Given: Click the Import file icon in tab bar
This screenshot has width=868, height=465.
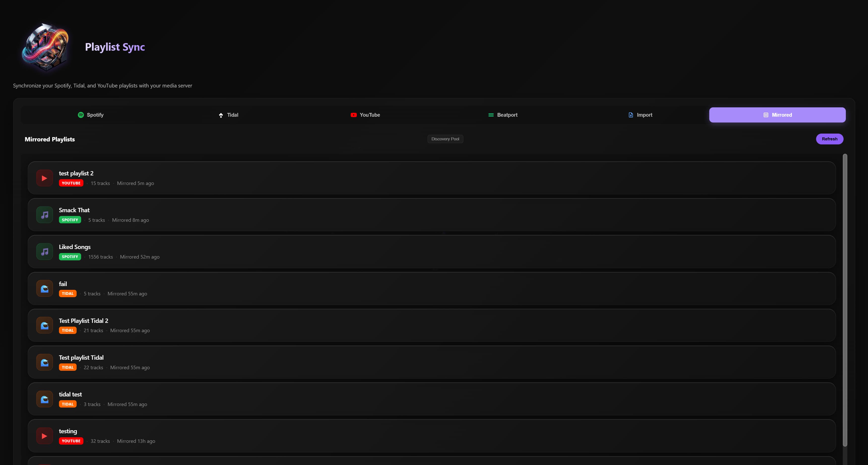Looking at the screenshot, I should tap(631, 115).
